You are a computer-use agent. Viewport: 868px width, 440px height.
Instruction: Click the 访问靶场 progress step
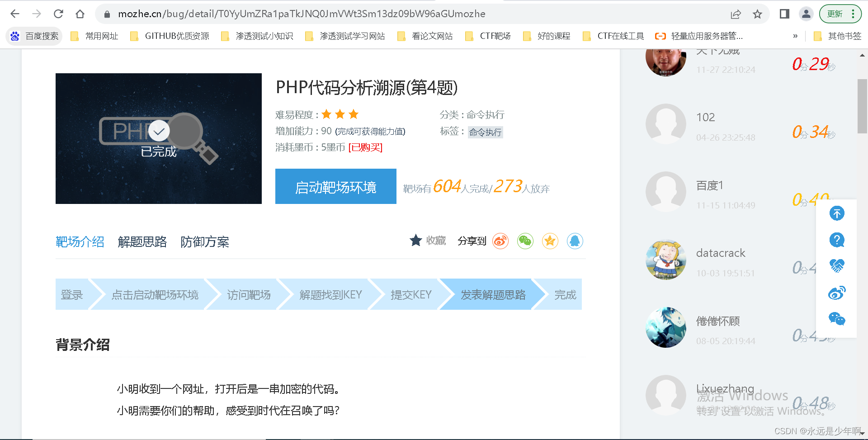click(249, 294)
